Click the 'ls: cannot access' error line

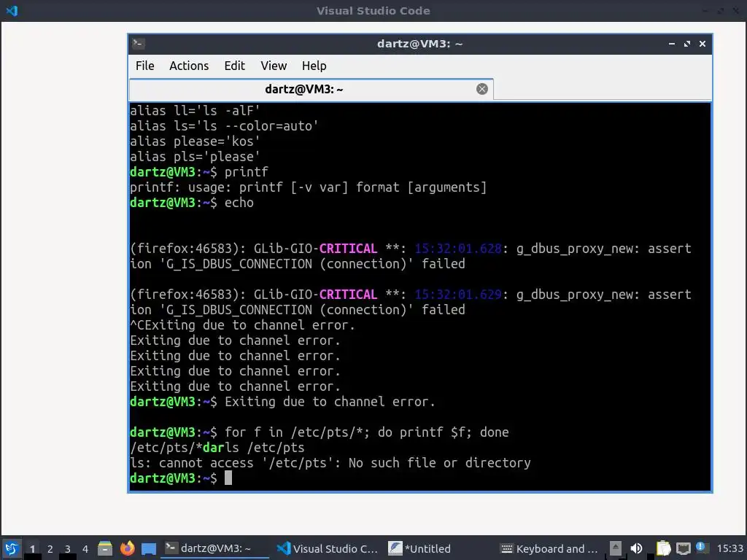(330, 463)
